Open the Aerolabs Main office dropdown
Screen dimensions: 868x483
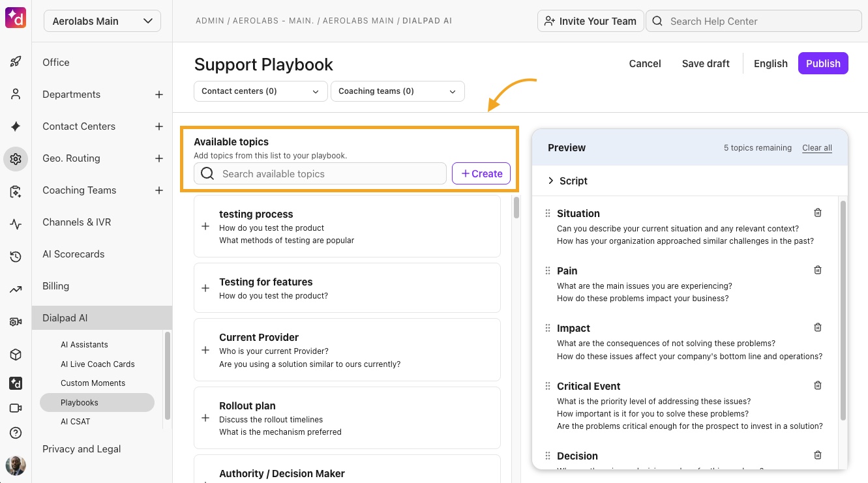point(102,21)
